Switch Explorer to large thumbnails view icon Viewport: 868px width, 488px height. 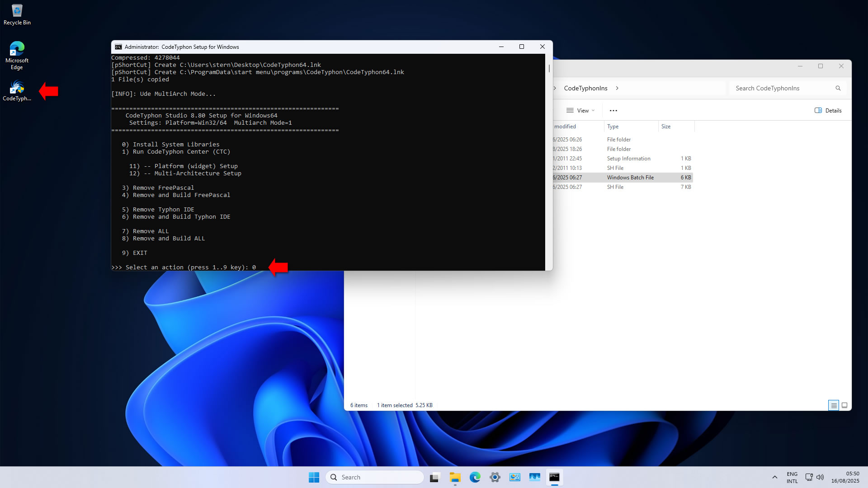coord(844,405)
